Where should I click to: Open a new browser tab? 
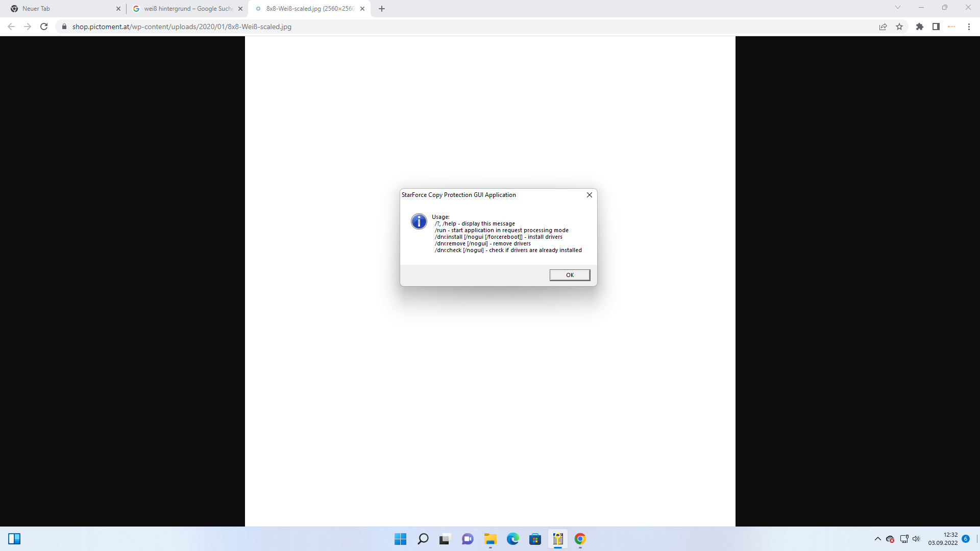[x=382, y=9]
